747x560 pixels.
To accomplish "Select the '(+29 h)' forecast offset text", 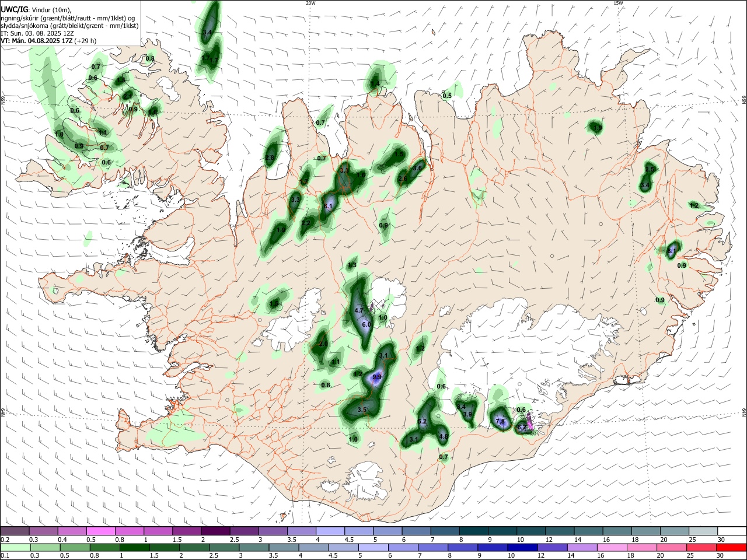I will tap(85, 41).
